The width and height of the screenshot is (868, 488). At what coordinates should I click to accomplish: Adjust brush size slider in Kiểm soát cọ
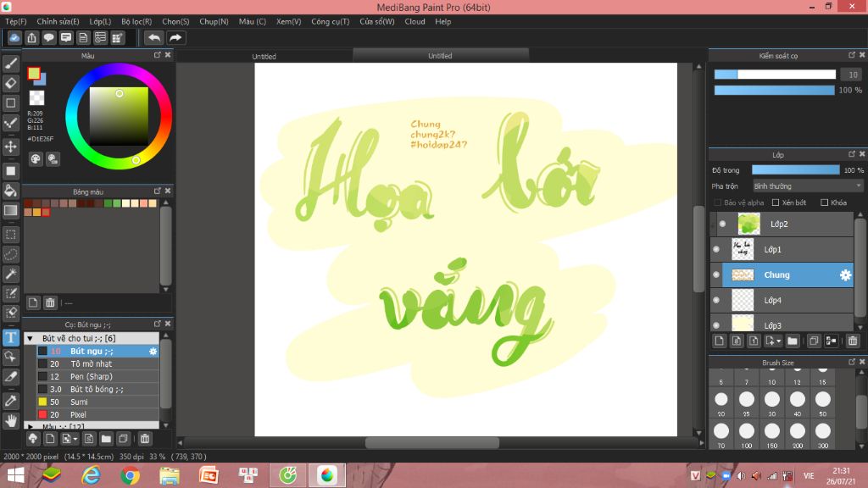coord(775,75)
